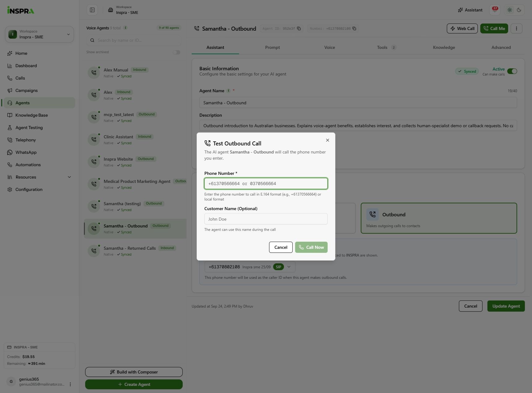The height and width of the screenshot is (393, 532).
Task: Open user account options menu
Action: click(70, 384)
